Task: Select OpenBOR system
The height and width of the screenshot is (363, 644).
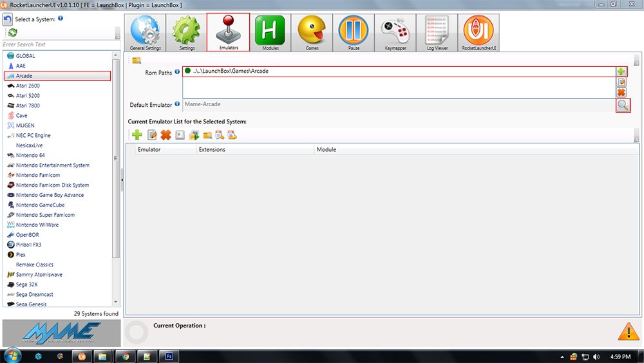Action: pos(23,235)
